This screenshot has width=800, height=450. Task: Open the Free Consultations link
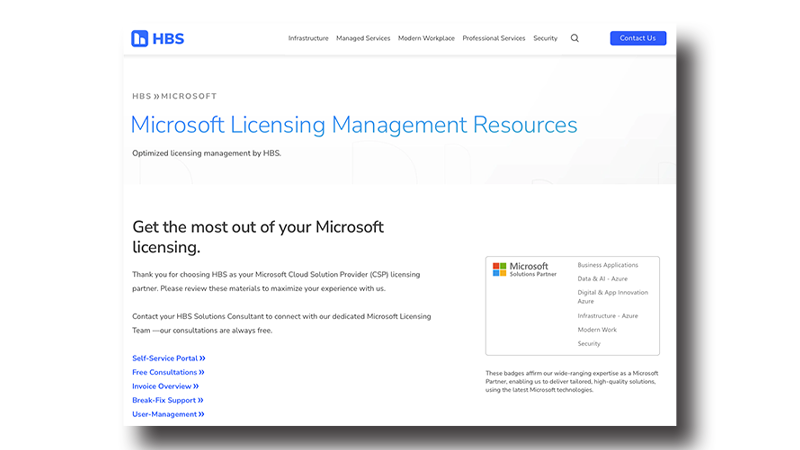pos(168,372)
